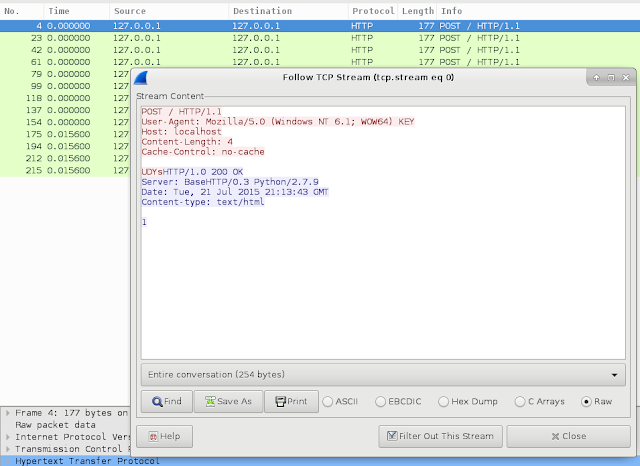Select packet number 215 row
The image size is (640, 466).
[65, 170]
